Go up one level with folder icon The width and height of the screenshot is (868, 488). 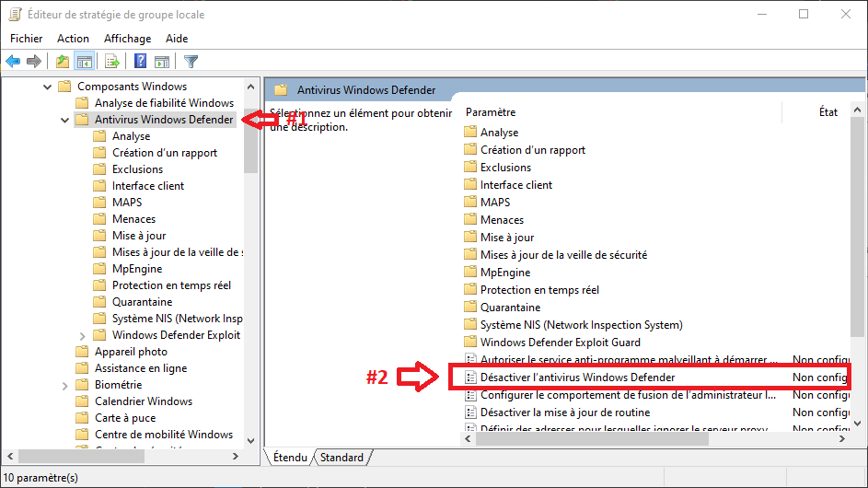63,61
